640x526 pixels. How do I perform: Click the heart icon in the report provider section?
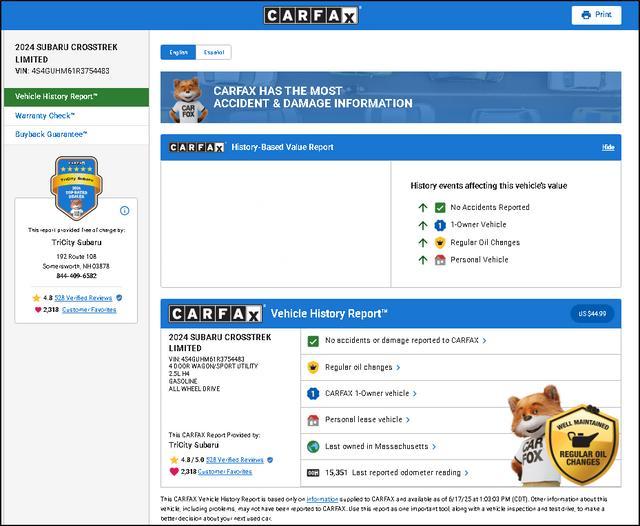(x=174, y=472)
